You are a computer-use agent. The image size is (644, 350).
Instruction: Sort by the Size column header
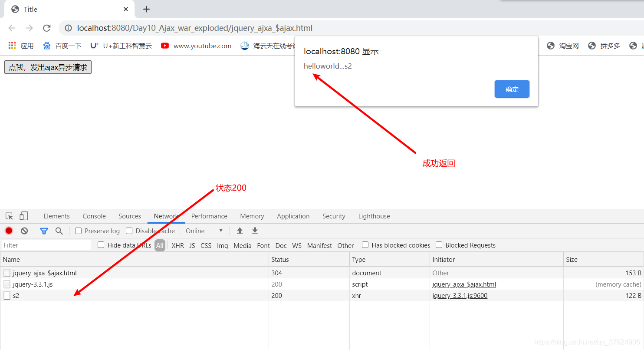tap(604, 260)
